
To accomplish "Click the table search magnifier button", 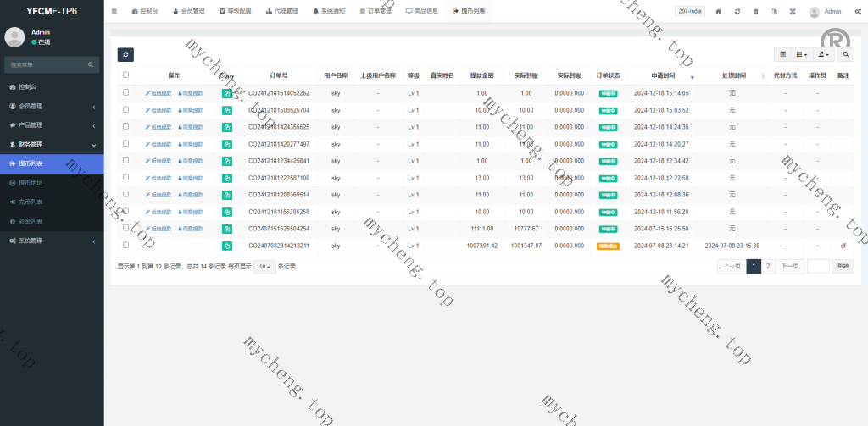I will pos(846,54).
